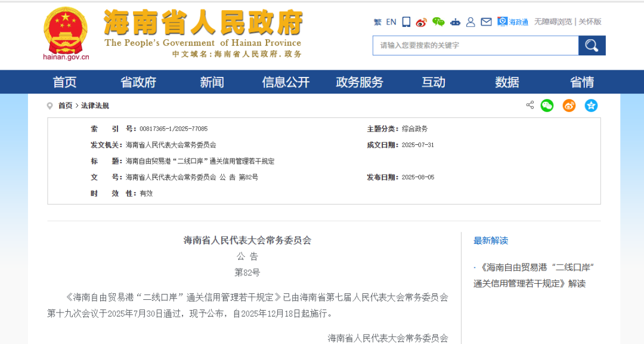Click the search magnifier button

(x=592, y=45)
